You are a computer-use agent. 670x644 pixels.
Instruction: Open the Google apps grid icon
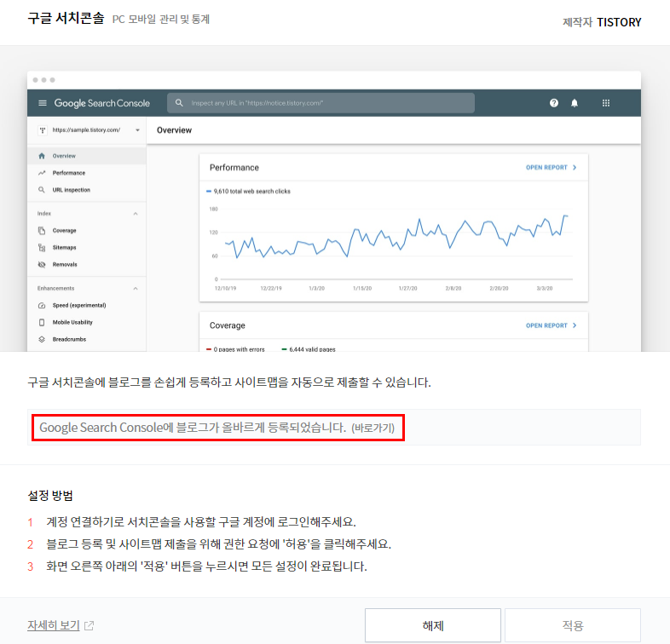click(606, 103)
